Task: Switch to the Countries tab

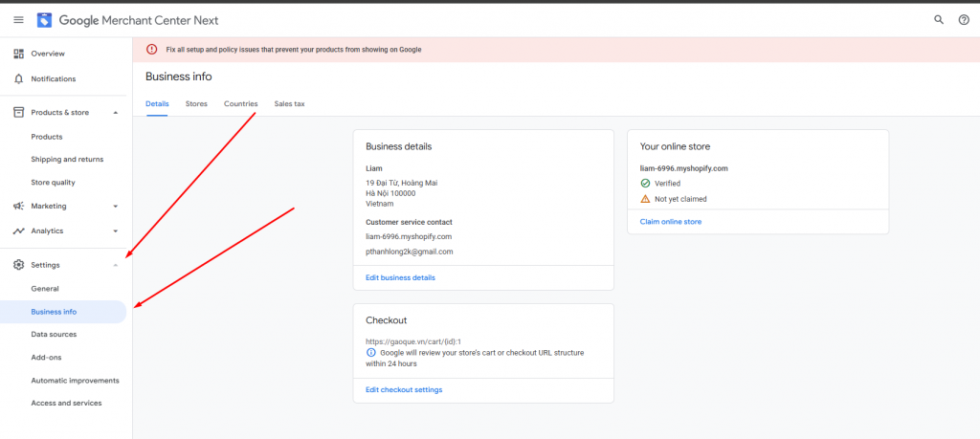Action: click(240, 103)
